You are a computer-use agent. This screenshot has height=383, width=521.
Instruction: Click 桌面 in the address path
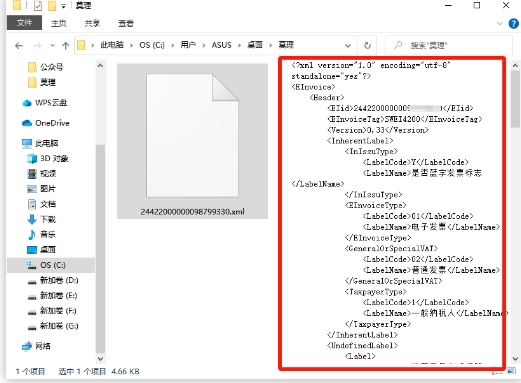pyautogui.click(x=255, y=45)
